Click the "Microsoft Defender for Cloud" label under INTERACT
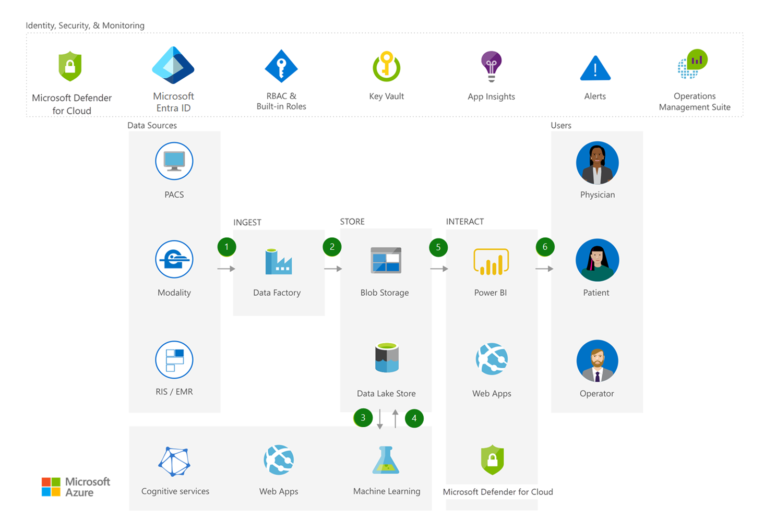 coord(498,492)
